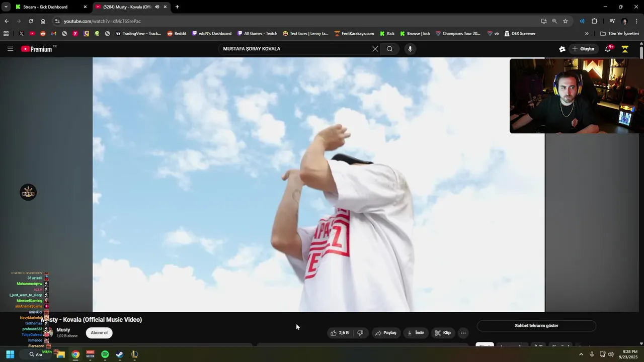The image size is (644, 362).
Task: Open browser home page
Action: pyautogui.click(x=43, y=21)
